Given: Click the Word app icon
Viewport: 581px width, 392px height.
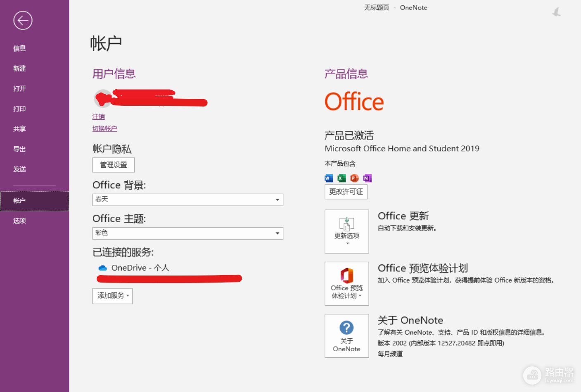Looking at the screenshot, I should [329, 178].
